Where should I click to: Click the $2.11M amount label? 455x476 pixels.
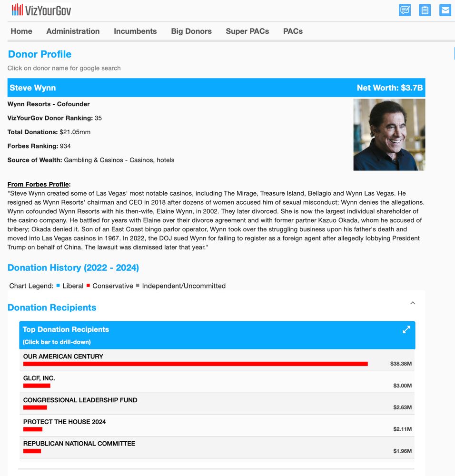pyautogui.click(x=402, y=429)
